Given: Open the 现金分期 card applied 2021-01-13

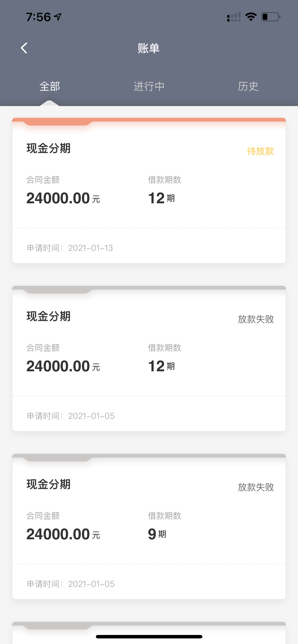Looking at the screenshot, I should [149, 190].
